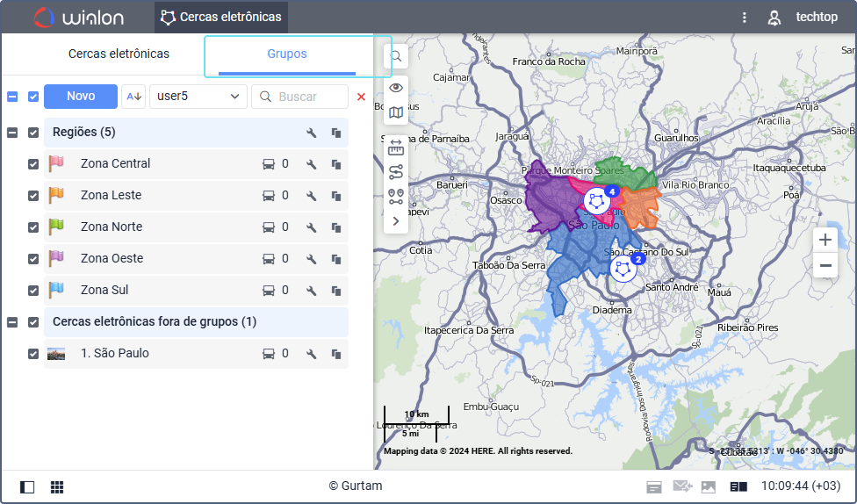The image size is (857, 504).
Task: Expand the map tools chevron
Action: [396, 221]
